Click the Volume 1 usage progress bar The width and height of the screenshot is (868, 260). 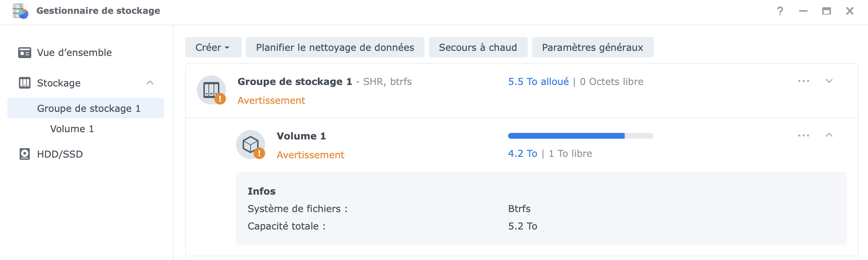click(580, 136)
